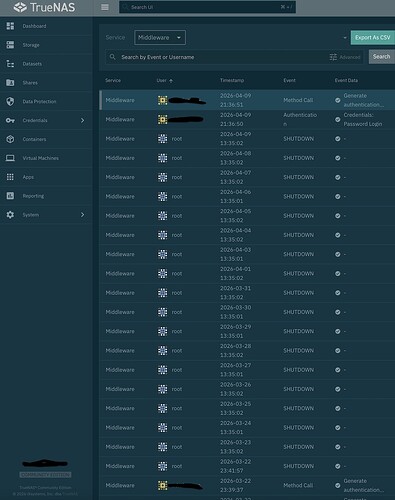
Task: Toggle the sidebar with hamburger menu icon
Action: point(105,7)
